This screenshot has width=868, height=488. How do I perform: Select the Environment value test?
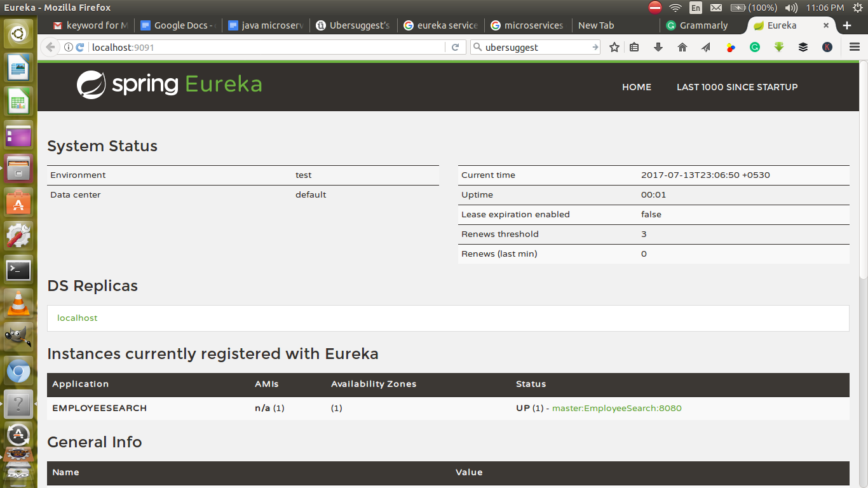304,175
